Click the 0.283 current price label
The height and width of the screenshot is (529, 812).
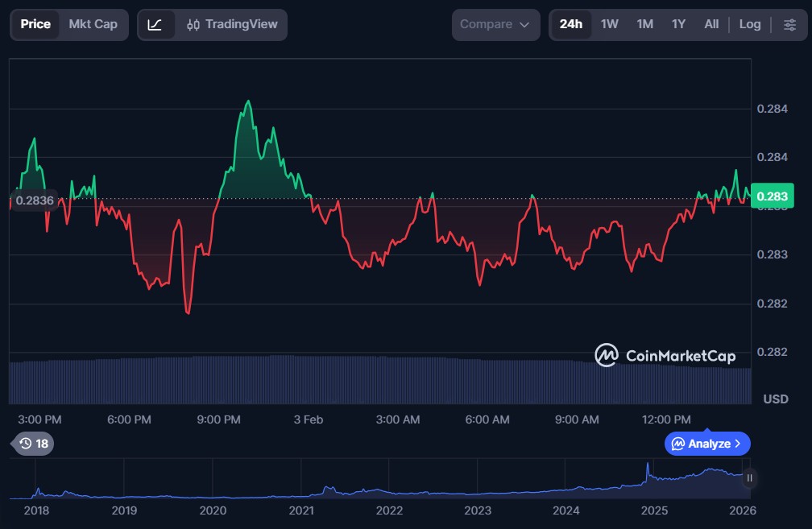pyautogui.click(x=772, y=197)
